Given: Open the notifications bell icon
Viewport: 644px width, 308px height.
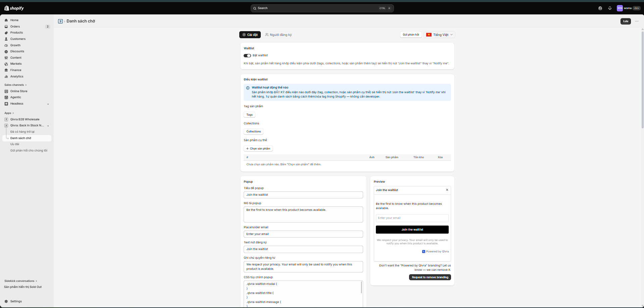Looking at the screenshot, I should point(610,8).
